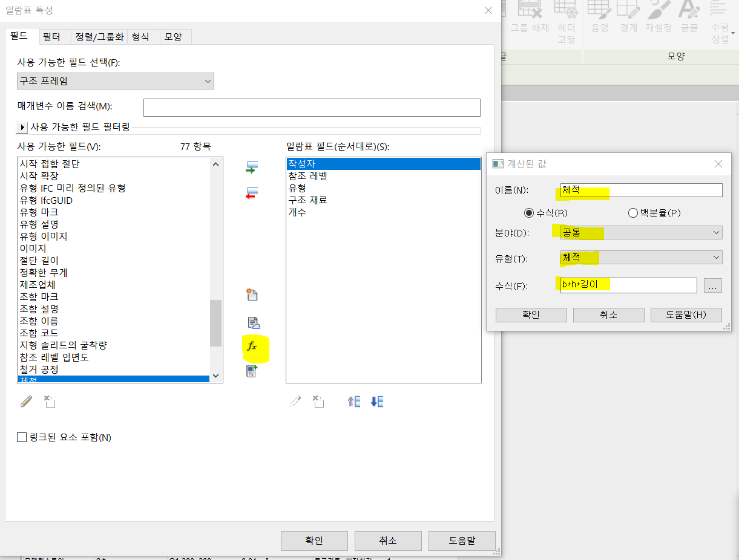Click the 도움말 button in schedule properties
The height and width of the screenshot is (560, 739).
click(461, 541)
